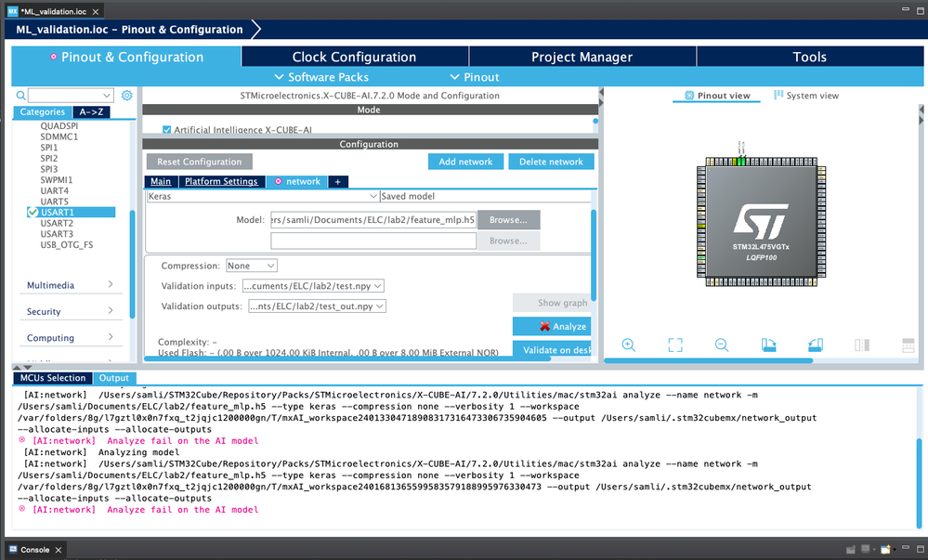Click Delete network button
928x560 pixels.
click(551, 162)
